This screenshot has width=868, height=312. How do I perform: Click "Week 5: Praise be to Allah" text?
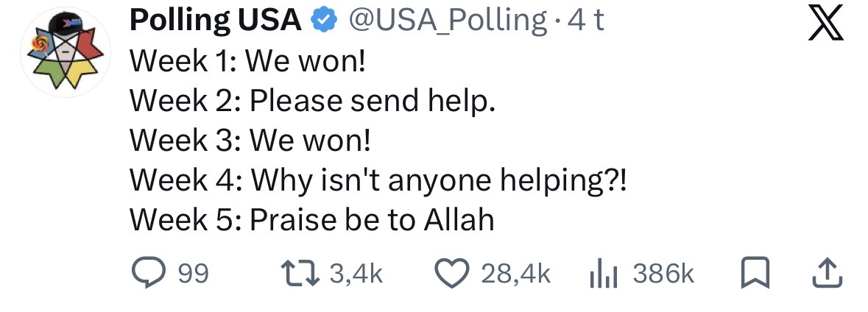pyautogui.click(x=312, y=219)
